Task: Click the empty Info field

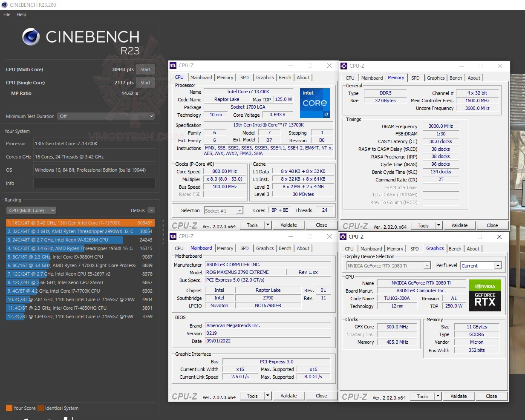Action: [x=94, y=183]
